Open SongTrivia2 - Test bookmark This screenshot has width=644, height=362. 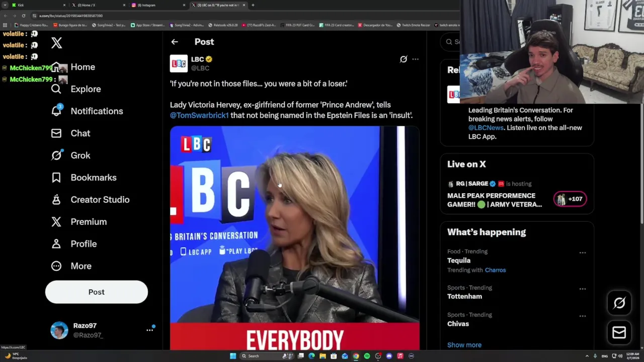[x=108, y=25]
